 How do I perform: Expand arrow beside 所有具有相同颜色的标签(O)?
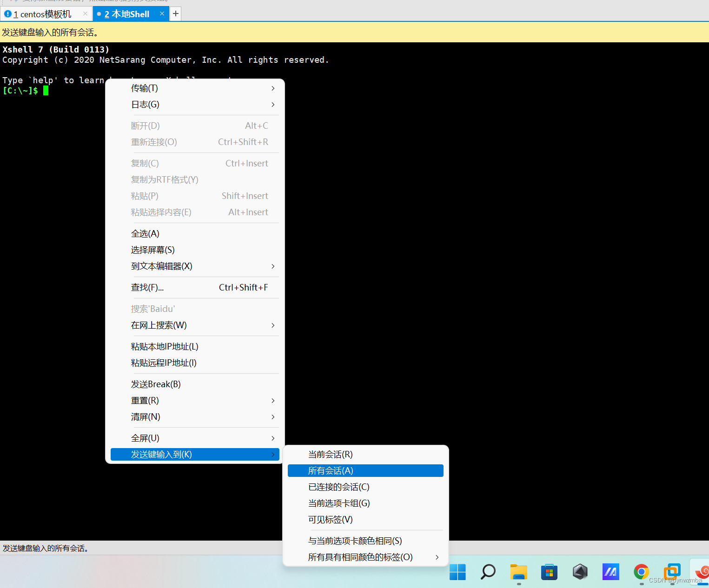coord(437,557)
